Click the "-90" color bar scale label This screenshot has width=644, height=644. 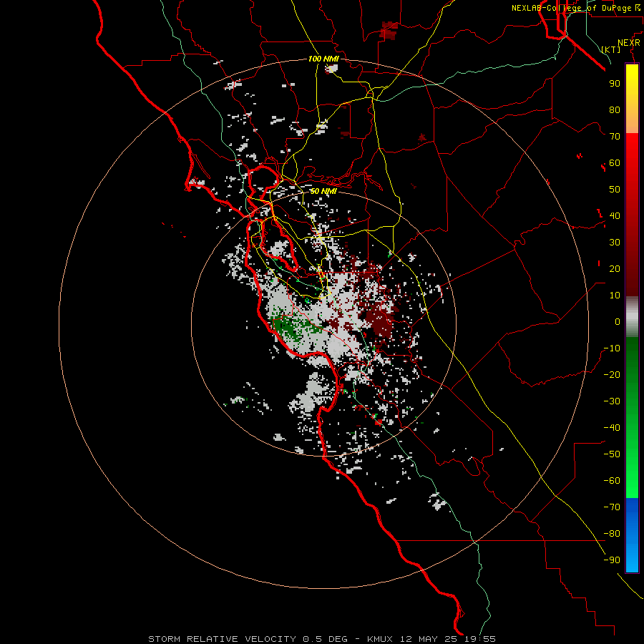[x=612, y=560]
